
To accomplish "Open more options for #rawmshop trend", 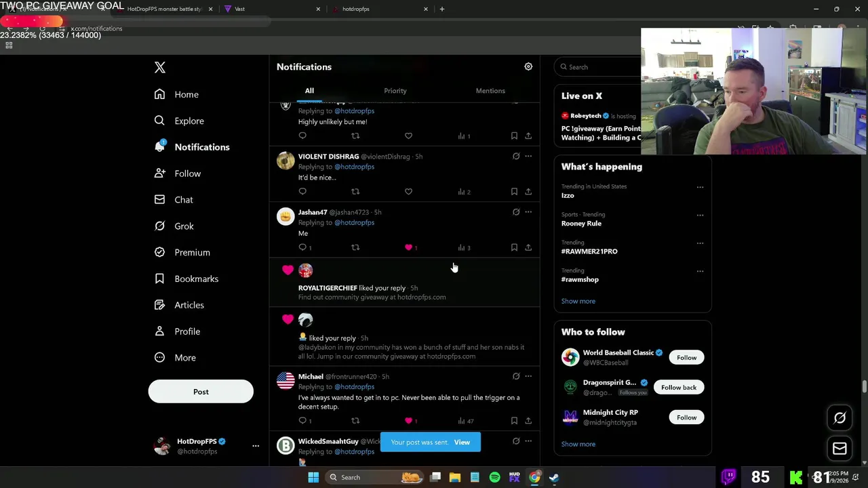I will tap(700, 271).
